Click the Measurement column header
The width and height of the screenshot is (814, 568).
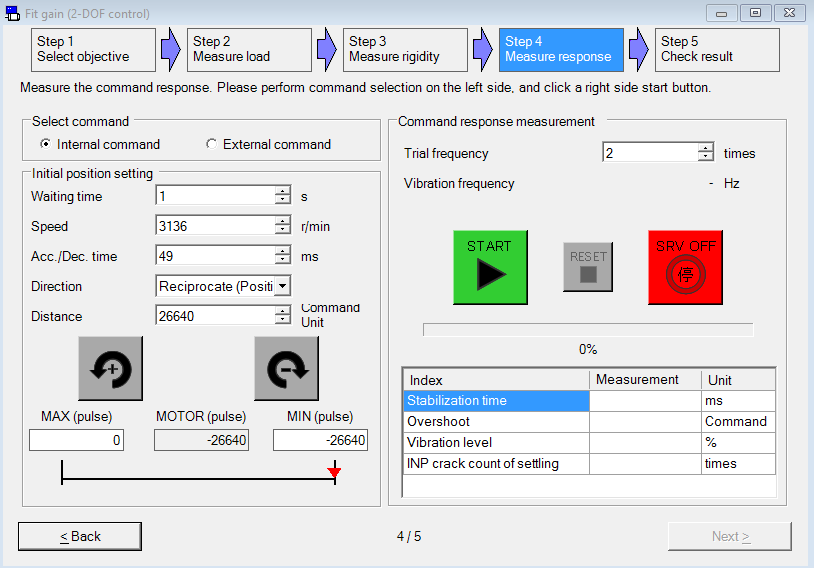coord(645,380)
